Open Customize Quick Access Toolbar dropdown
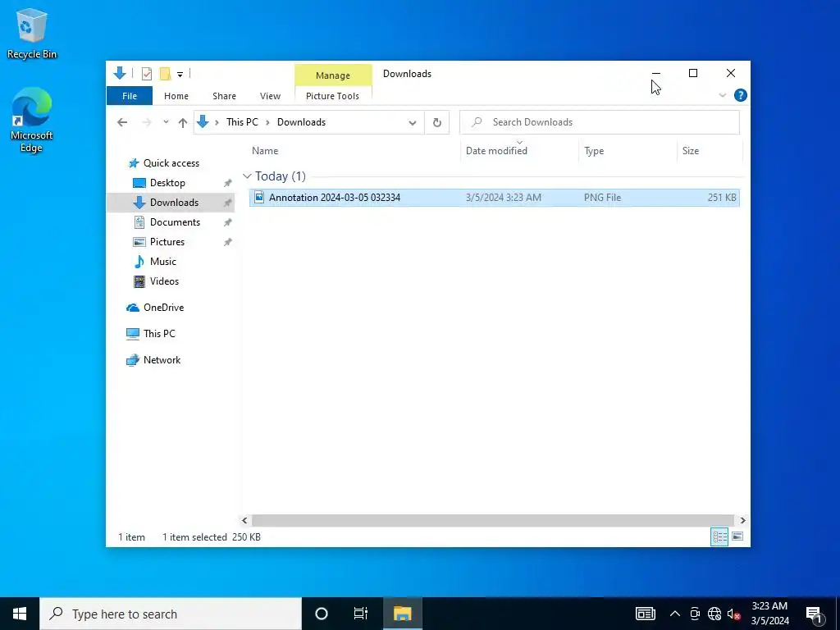 coord(180,75)
